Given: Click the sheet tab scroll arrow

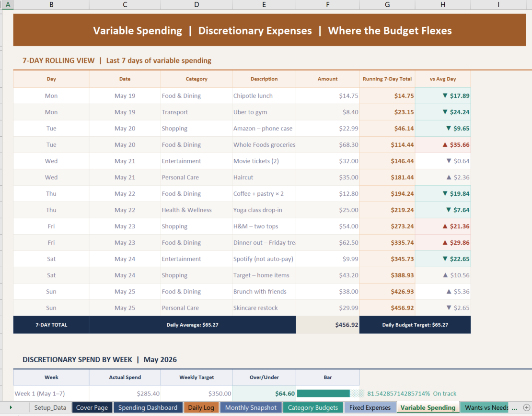Looking at the screenshot, I should 11,407.
